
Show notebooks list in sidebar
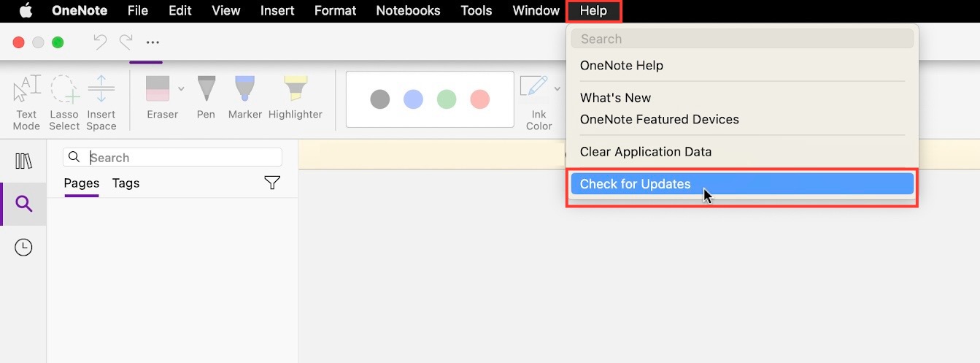pyautogui.click(x=23, y=161)
